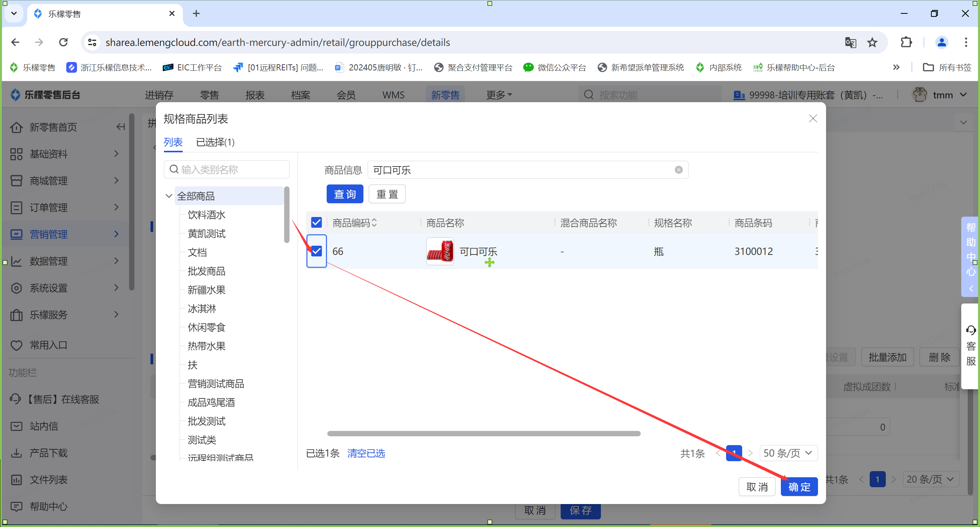Click the browser reload icon
Viewport: 980px width, 527px height.
[64, 42]
